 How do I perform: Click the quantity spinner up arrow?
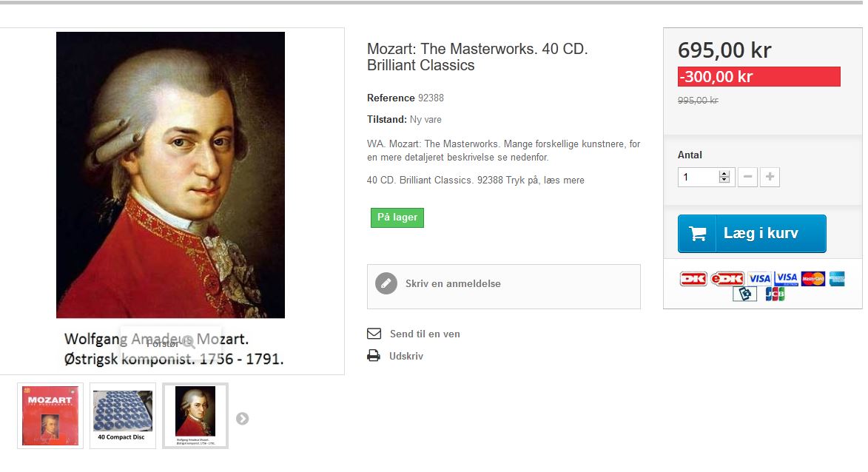tap(724, 174)
